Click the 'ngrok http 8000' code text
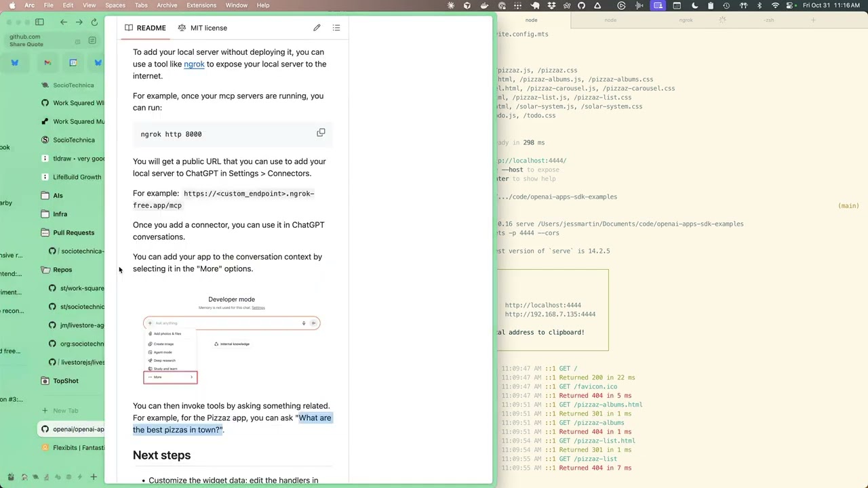The image size is (868, 488). click(x=171, y=134)
